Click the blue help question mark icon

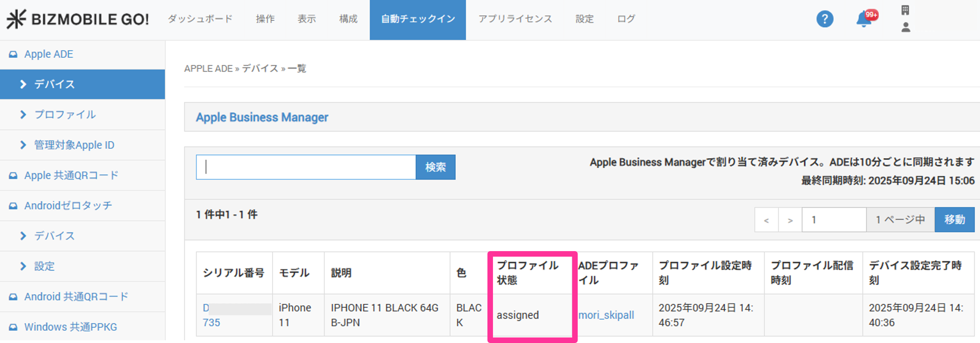tap(825, 19)
